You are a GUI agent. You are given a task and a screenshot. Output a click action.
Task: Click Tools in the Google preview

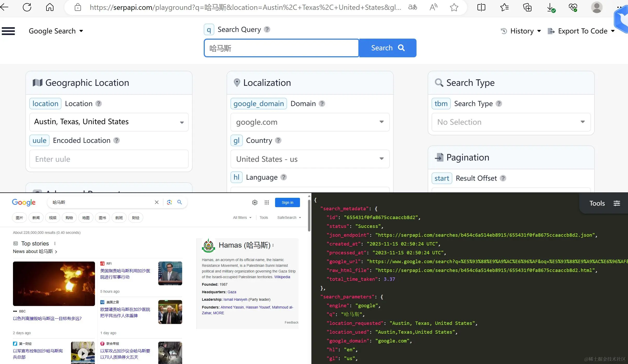(x=264, y=218)
